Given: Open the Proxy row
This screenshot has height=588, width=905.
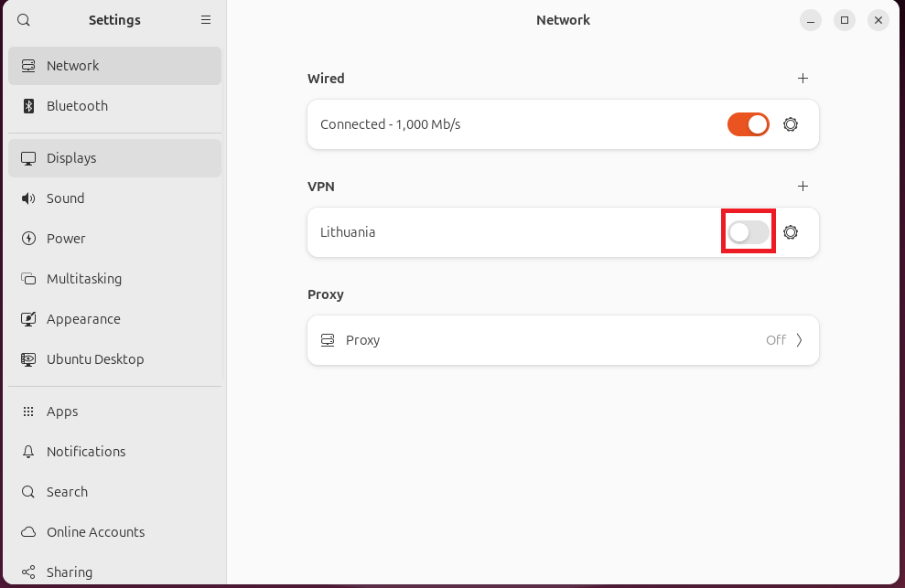Looking at the screenshot, I should (x=562, y=340).
